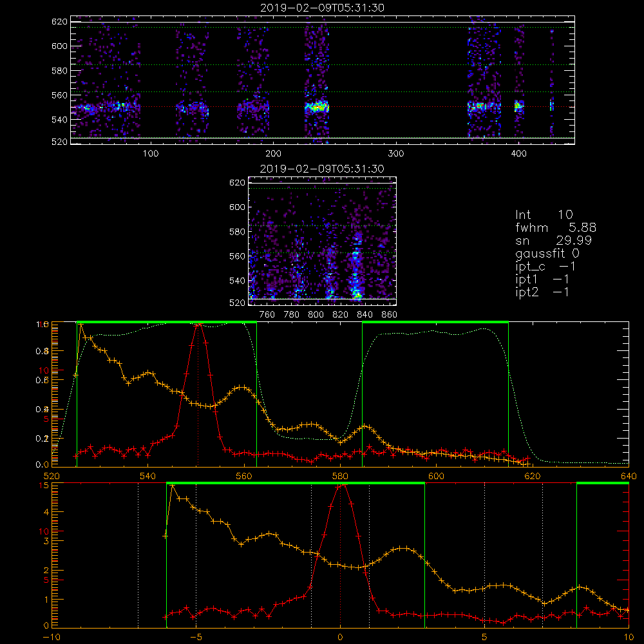The height and width of the screenshot is (644, 644).
Task: Click the long thick green bar atop bottom plot
Action: pos(296,484)
